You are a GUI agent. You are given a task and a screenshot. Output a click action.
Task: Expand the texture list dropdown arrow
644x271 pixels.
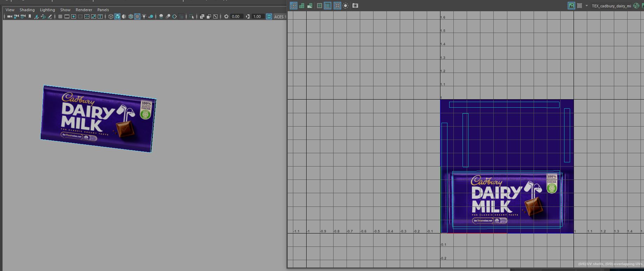[587, 6]
